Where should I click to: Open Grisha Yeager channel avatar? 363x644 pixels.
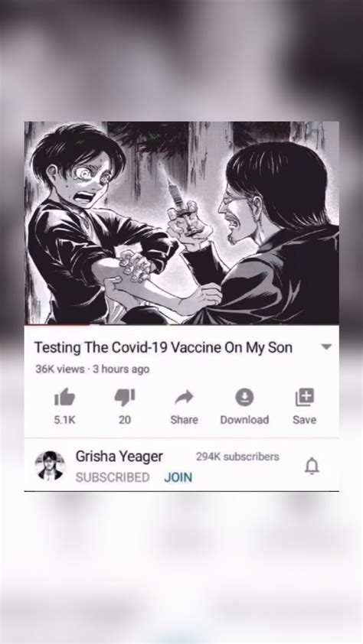click(50, 465)
